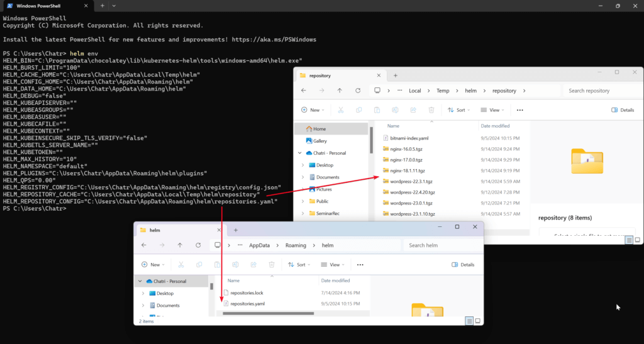This screenshot has width=644, height=344.
Task: Click Search helm input field
Action: pyautogui.click(x=443, y=245)
